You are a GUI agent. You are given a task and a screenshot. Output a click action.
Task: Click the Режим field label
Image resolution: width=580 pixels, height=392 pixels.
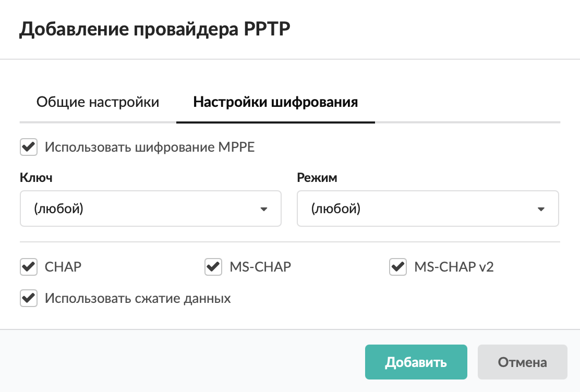pyautogui.click(x=317, y=178)
